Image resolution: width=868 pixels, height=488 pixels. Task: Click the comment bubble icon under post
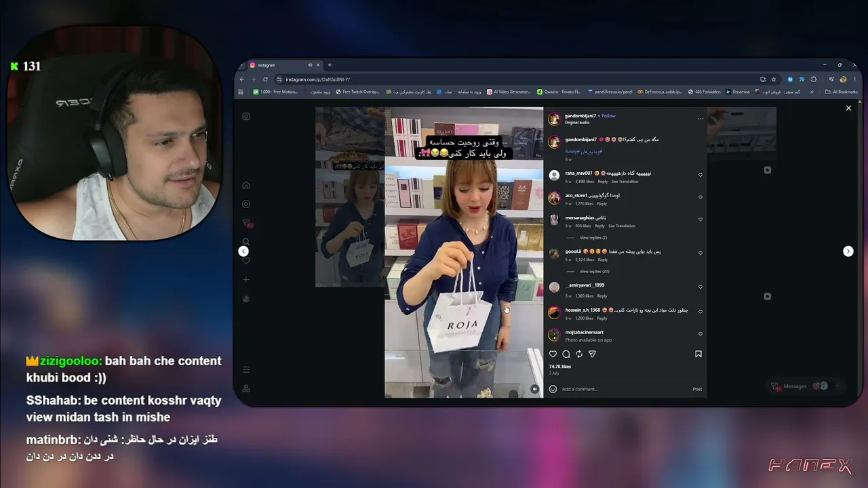[x=566, y=354]
